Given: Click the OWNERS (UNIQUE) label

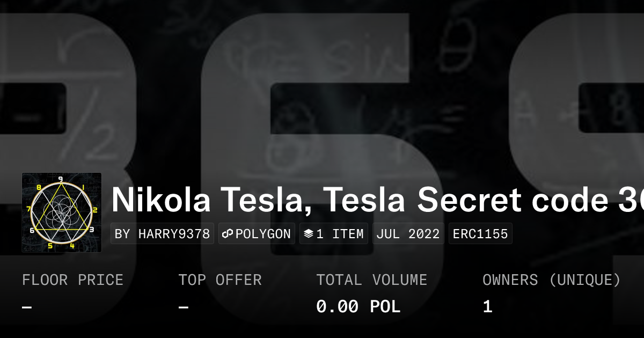Looking at the screenshot, I should (x=551, y=280).
